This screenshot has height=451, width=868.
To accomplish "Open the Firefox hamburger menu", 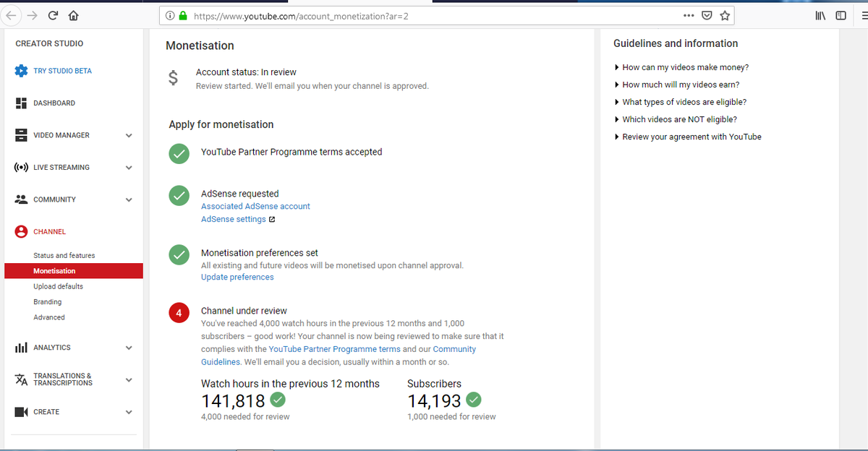I will (864, 15).
